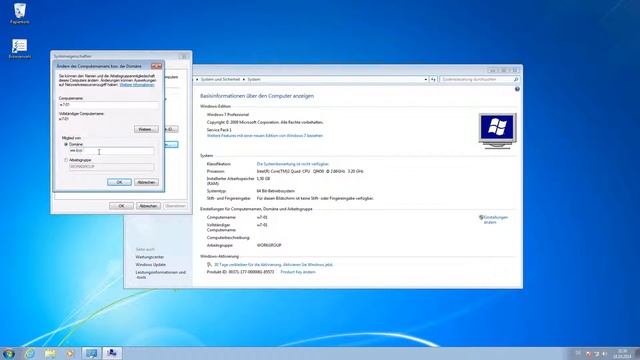Launch Windows Media Player from the taskbar
The image size is (640, 360).
tap(70, 353)
